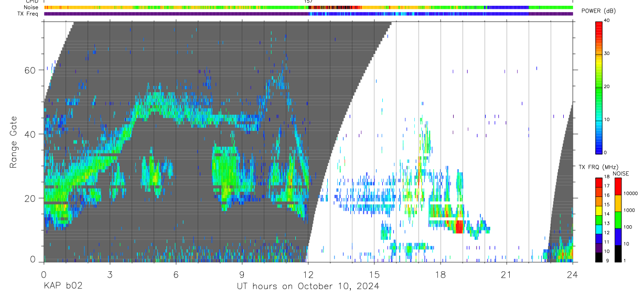Click the '60' label on the Range Gate axis
This screenshot has height=297, width=644.
(x=31, y=70)
